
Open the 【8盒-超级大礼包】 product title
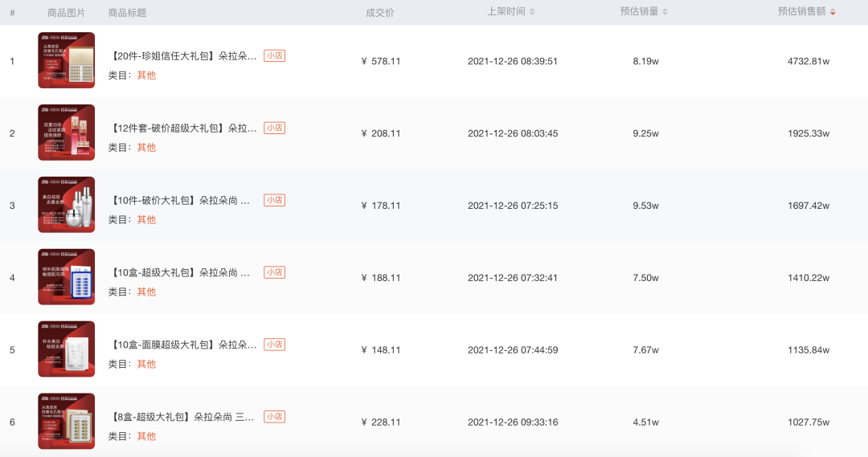pos(182,417)
